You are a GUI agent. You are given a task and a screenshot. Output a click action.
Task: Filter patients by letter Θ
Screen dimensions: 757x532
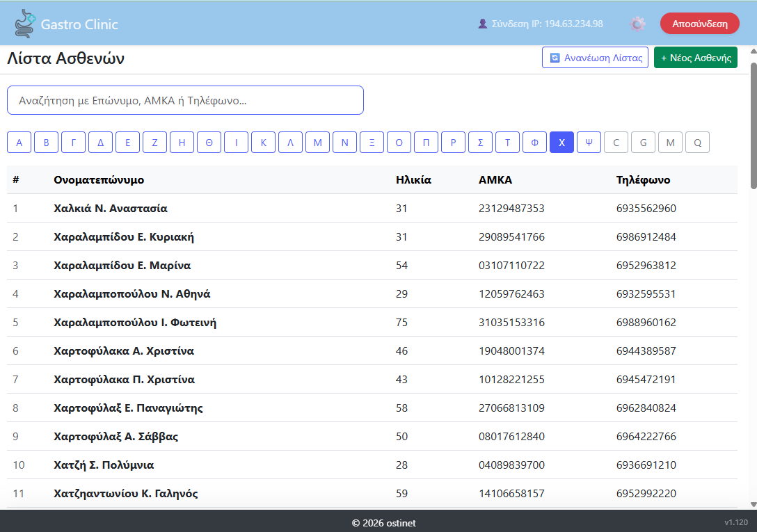209,143
